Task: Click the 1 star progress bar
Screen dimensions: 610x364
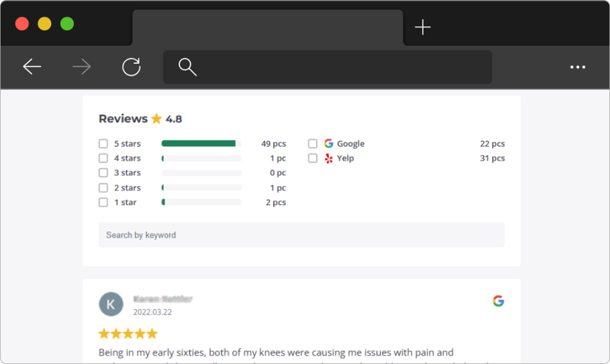Action: (201, 202)
